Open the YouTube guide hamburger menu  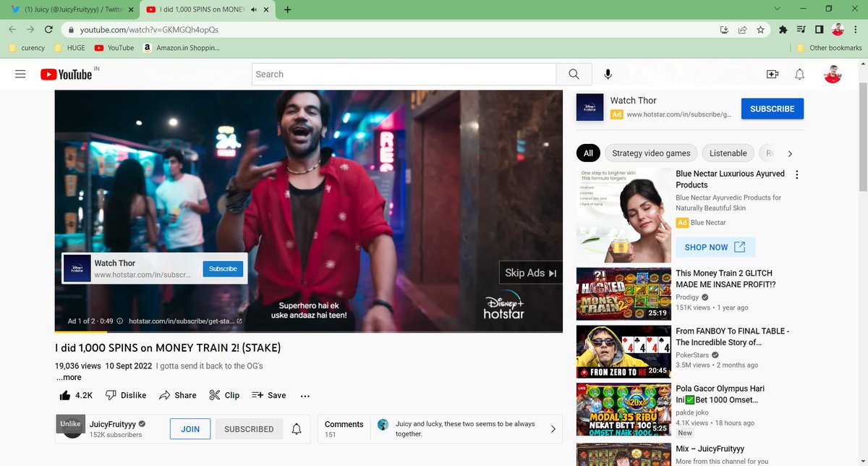point(20,74)
